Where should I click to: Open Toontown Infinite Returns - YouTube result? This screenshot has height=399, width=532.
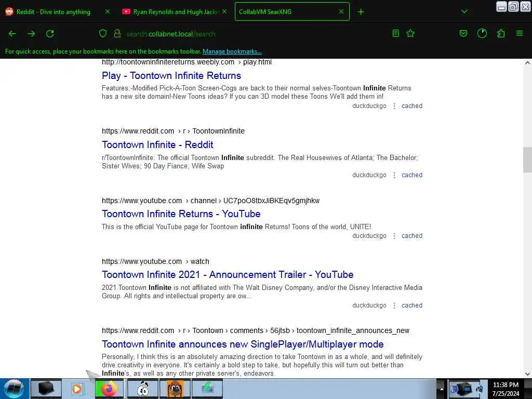coord(181,214)
